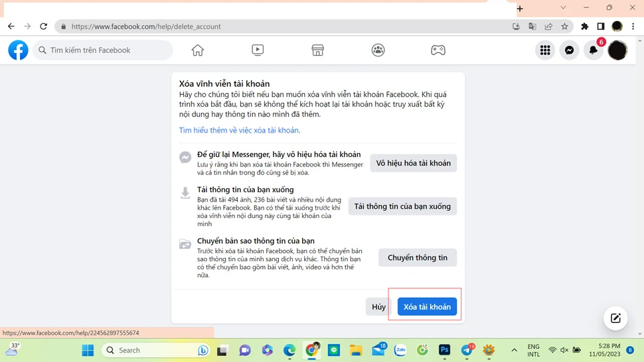Click the browser address bar URL
644x362 pixels.
[x=146, y=27]
